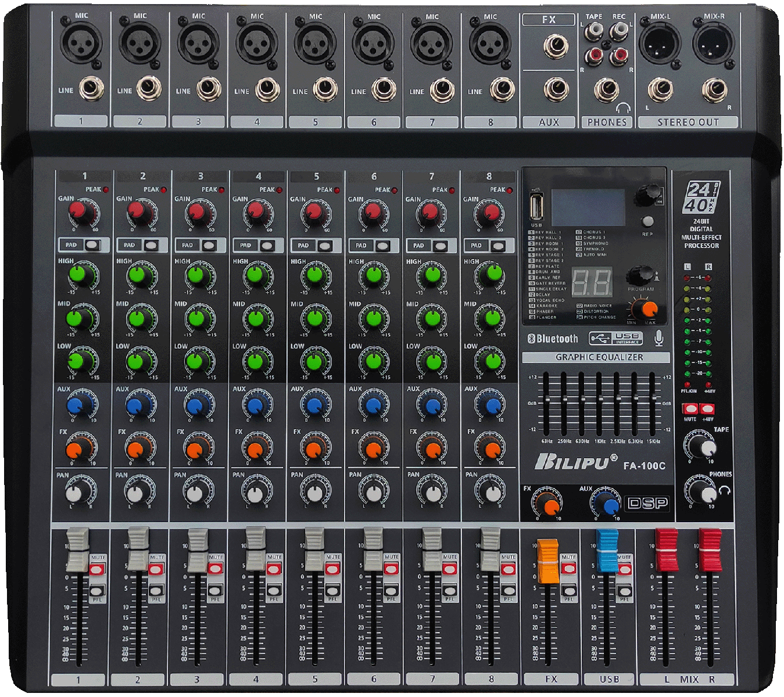Click the blue AUX master knob beside DSP
784x697 pixels.
coord(609,505)
